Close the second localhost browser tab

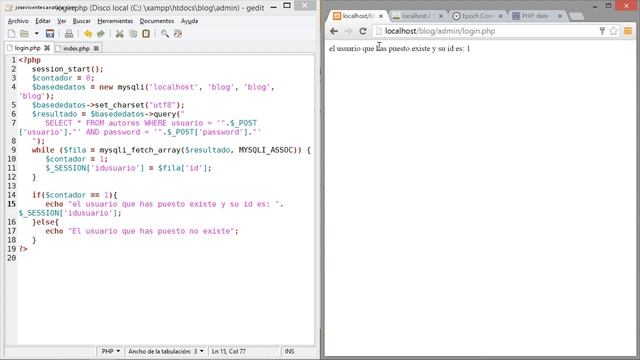(x=441, y=16)
